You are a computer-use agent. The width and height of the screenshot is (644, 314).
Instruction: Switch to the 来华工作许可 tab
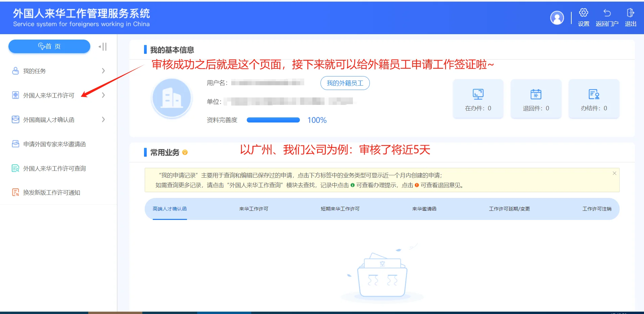pos(254,209)
